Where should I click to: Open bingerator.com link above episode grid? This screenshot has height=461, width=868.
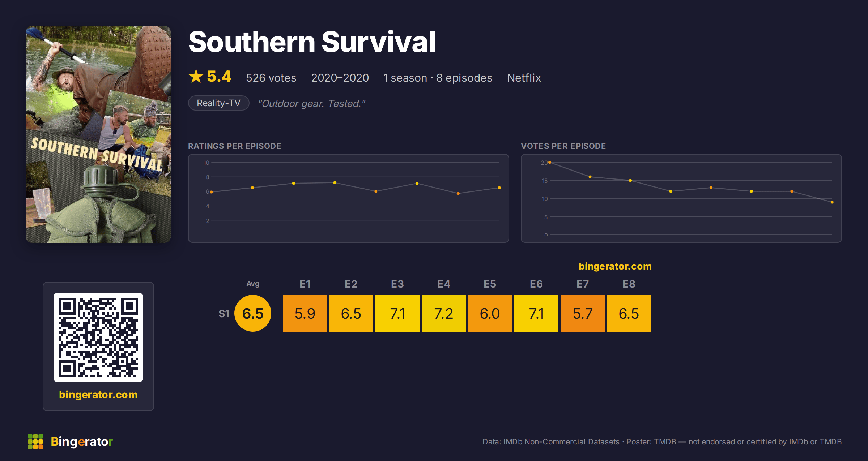615,266
